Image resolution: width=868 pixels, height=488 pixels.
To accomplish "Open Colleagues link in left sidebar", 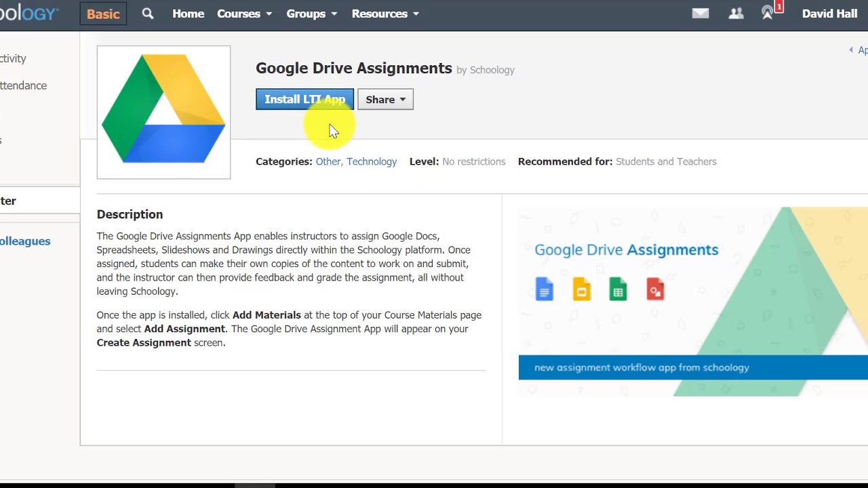I will [x=25, y=241].
